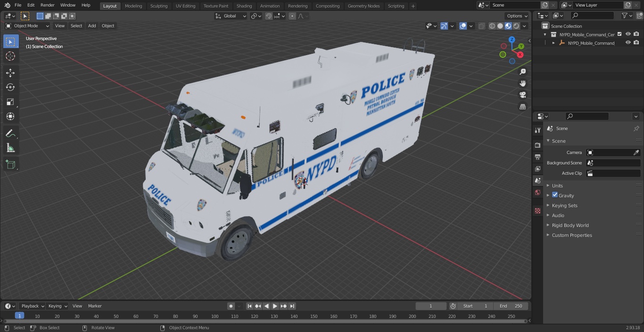Toggle auto keying record button
The width and height of the screenshot is (644, 332).
click(x=231, y=306)
